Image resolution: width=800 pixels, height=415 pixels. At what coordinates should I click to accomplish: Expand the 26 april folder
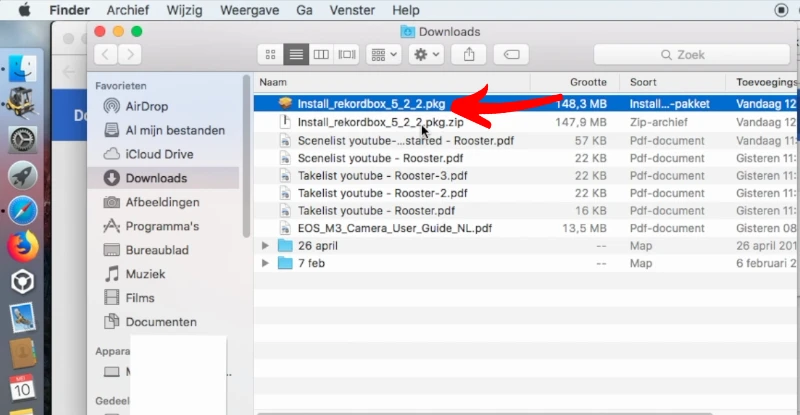(x=265, y=246)
